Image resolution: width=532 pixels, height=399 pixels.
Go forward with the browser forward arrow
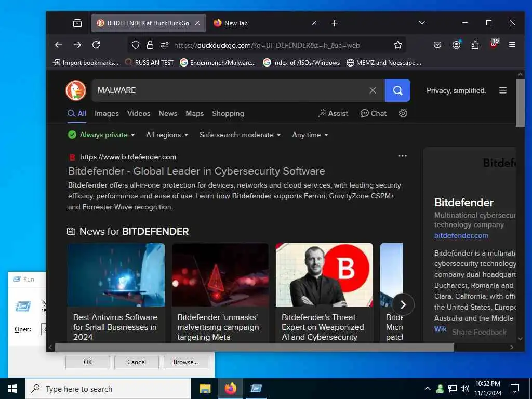(77, 45)
